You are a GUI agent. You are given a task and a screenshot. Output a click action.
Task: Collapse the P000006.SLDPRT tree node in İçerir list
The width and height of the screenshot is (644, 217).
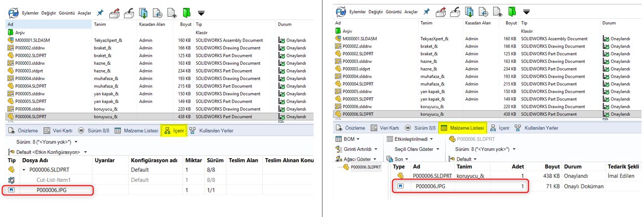click(x=23, y=170)
